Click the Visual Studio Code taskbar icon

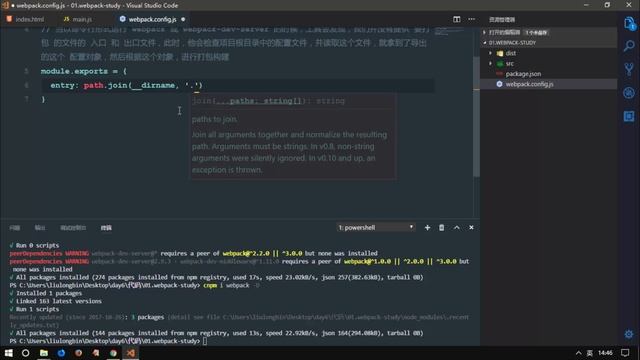pos(131,353)
